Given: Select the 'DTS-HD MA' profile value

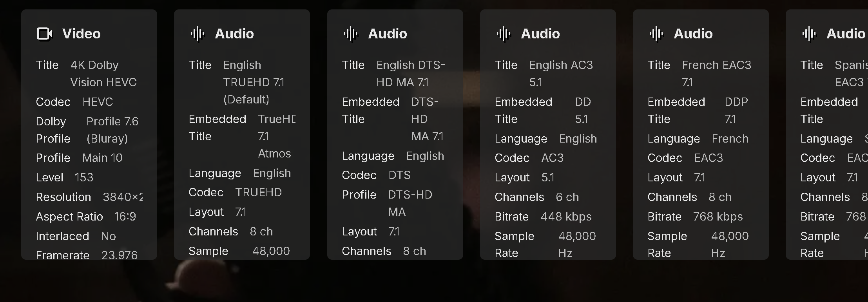Looking at the screenshot, I should 410,203.
